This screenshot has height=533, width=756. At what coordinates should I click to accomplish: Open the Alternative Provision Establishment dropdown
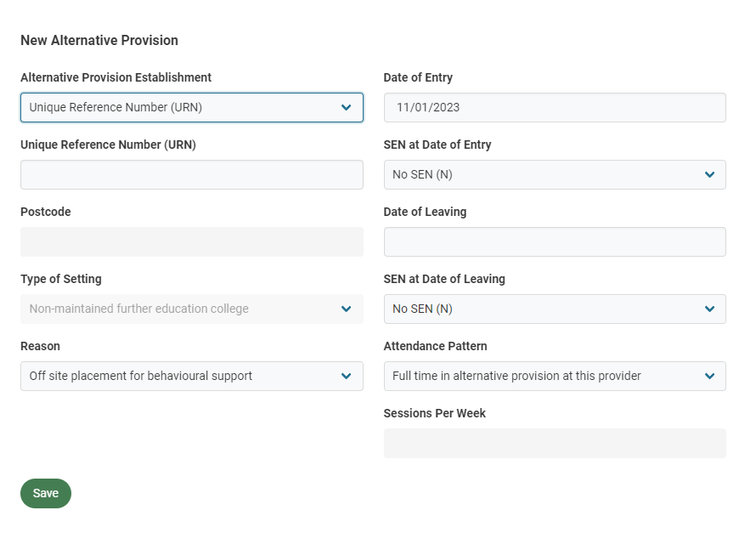[x=191, y=107]
